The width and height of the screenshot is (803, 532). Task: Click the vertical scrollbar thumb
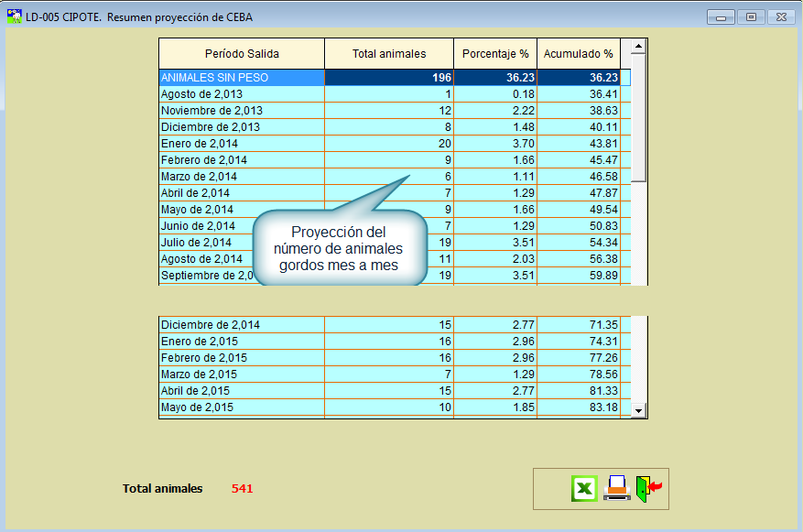click(x=638, y=119)
